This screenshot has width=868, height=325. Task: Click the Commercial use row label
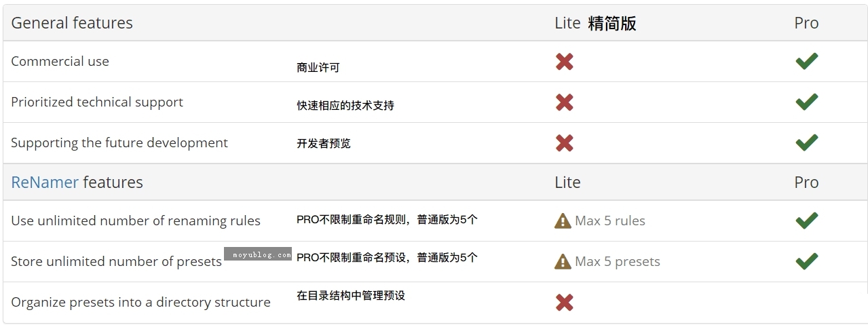[60, 61]
